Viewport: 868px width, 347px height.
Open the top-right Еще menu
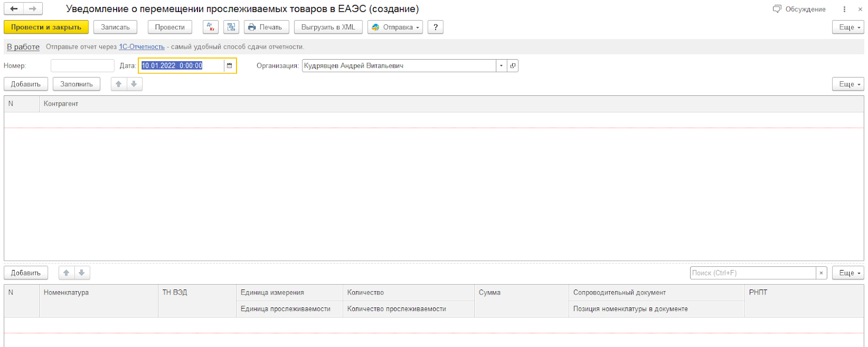848,27
